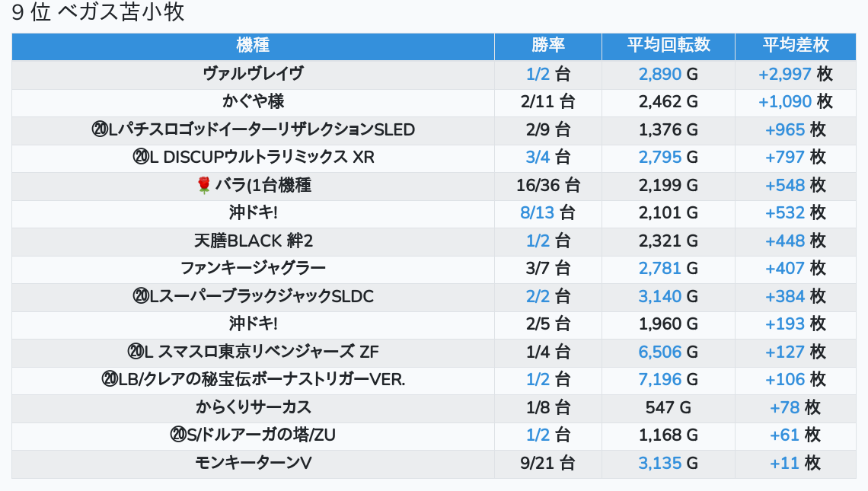The image size is (868, 491).
Task: Click the 8/13 win rate for 沖ドキ!
Action: pyautogui.click(x=538, y=212)
